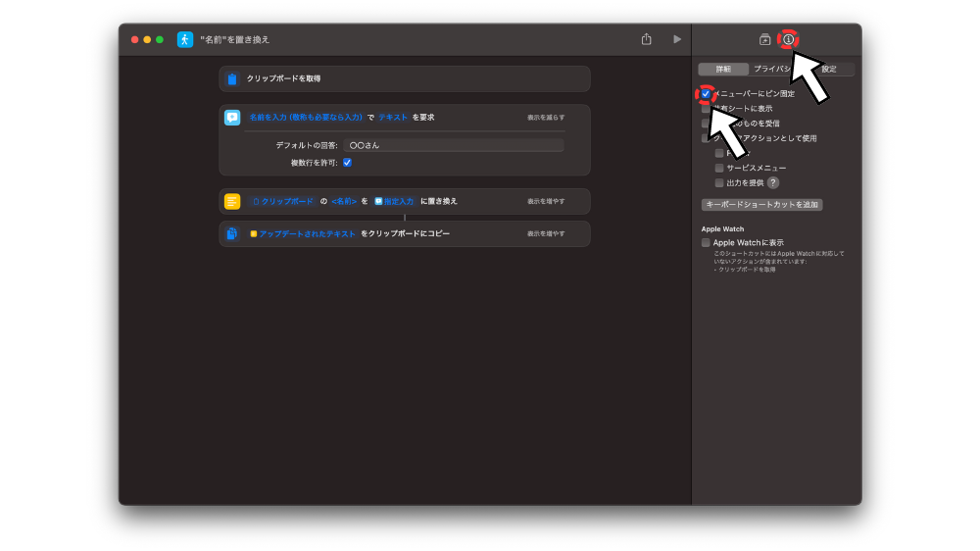
Task: Click the ask-for-input action icon
Action: click(232, 118)
